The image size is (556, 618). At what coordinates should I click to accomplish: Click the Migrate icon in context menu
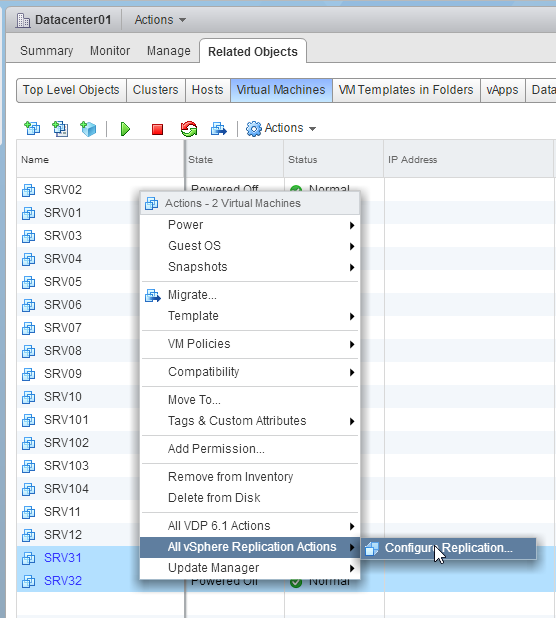(x=153, y=295)
